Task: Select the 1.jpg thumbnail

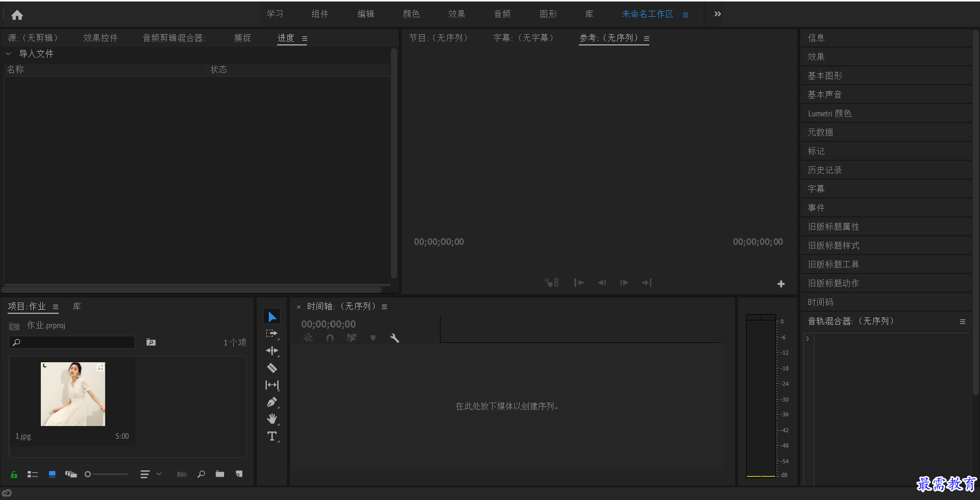Action: 73,394
